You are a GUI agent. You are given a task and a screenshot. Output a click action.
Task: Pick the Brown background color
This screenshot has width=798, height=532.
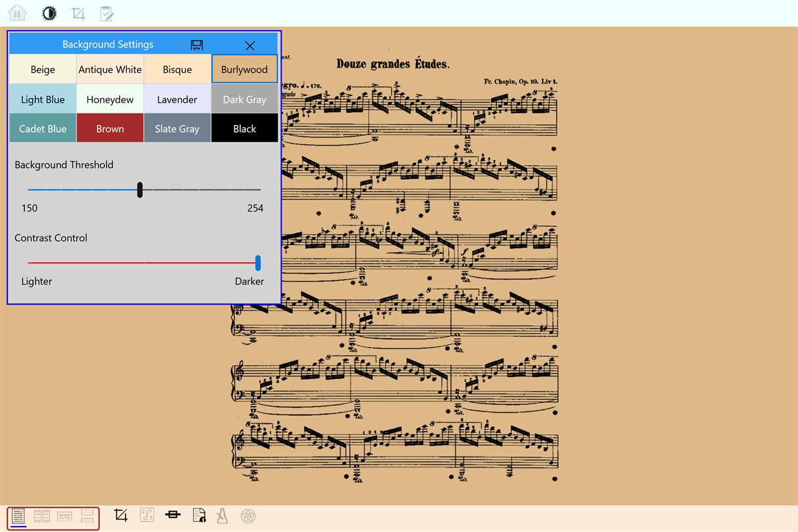(110, 129)
